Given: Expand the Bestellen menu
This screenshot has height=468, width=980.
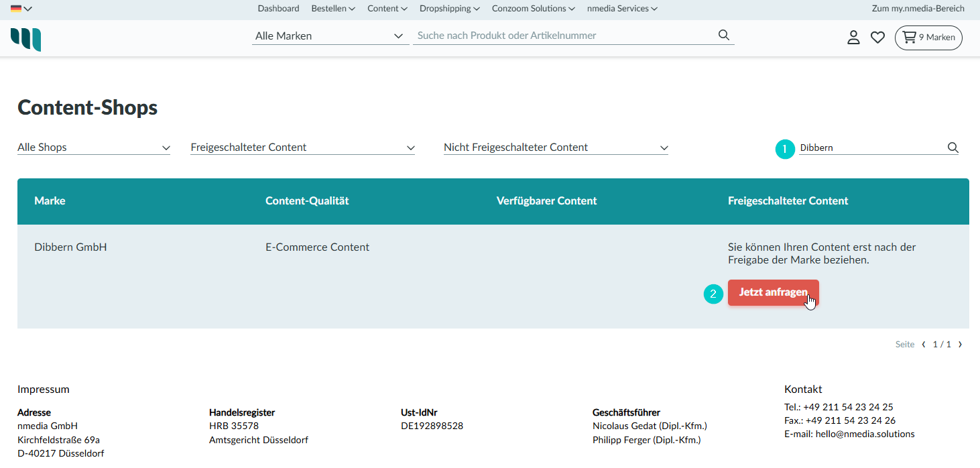Looking at the screenshot, I should [x=333, y=9].
